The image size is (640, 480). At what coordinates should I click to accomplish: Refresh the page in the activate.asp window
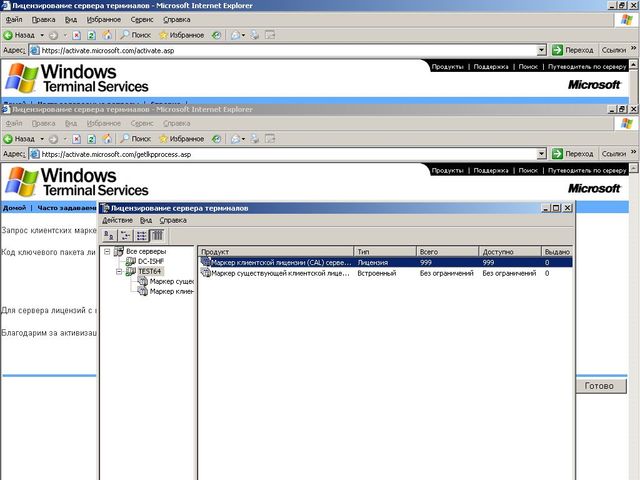[91, 35]
